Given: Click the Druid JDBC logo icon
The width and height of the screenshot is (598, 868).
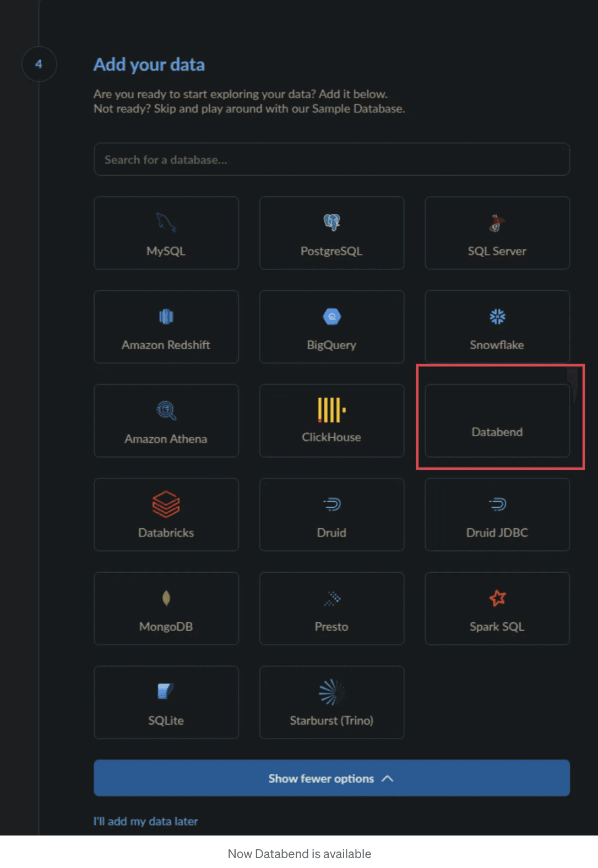Looking at the screenshot, I should tap(497, 504).
